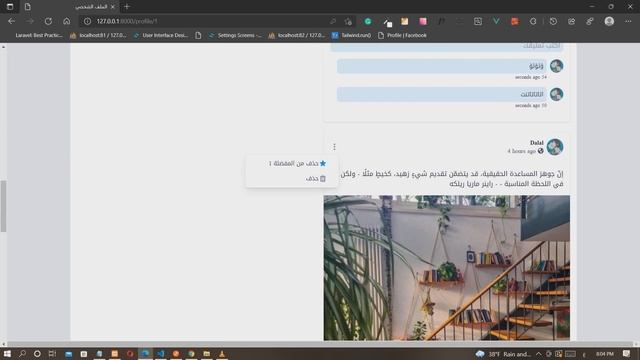Click the vertical page scrollbar thumb

pyautogui.click(x=3, y=206)
